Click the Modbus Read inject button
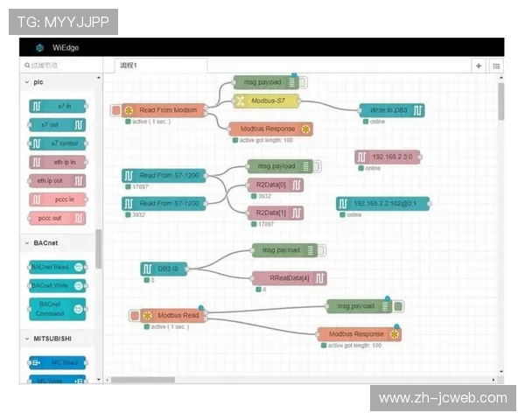This screenshot has height=420, width=525. [135, 315]
